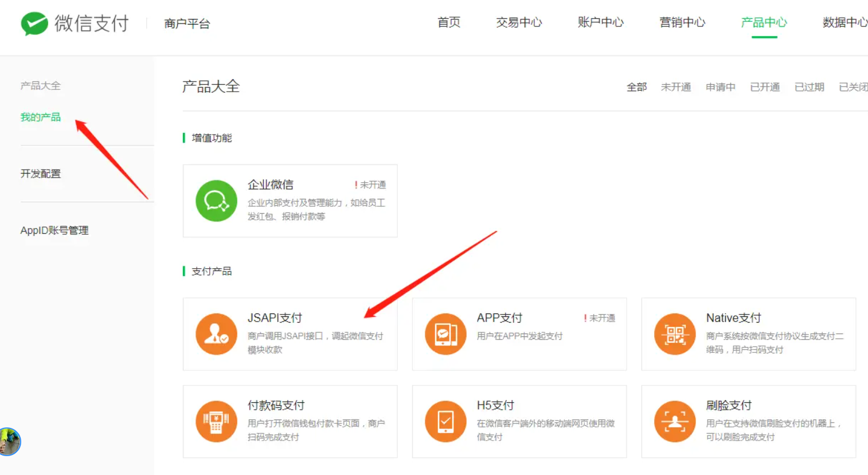
Task: Click the JSAPI支付 description text
Action: 315,343
